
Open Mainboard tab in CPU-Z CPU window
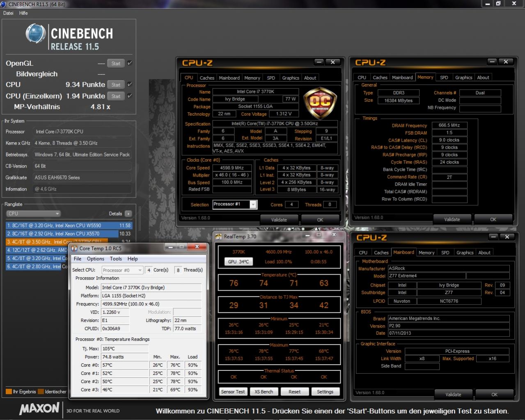pos(229,78)
